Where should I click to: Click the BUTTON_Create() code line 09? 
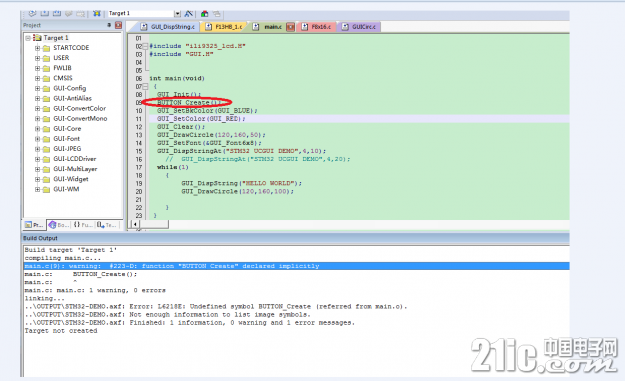[x=189, y=102]
